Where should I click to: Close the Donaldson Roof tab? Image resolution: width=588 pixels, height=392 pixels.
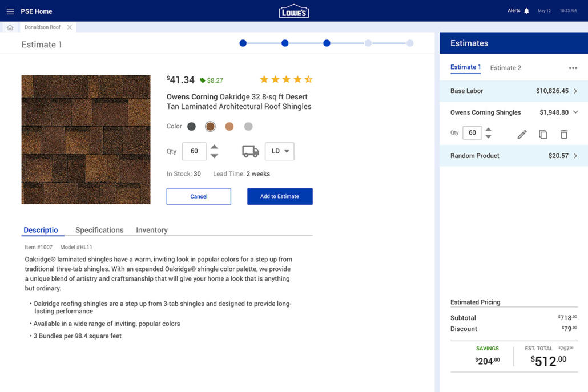[70, 27]
